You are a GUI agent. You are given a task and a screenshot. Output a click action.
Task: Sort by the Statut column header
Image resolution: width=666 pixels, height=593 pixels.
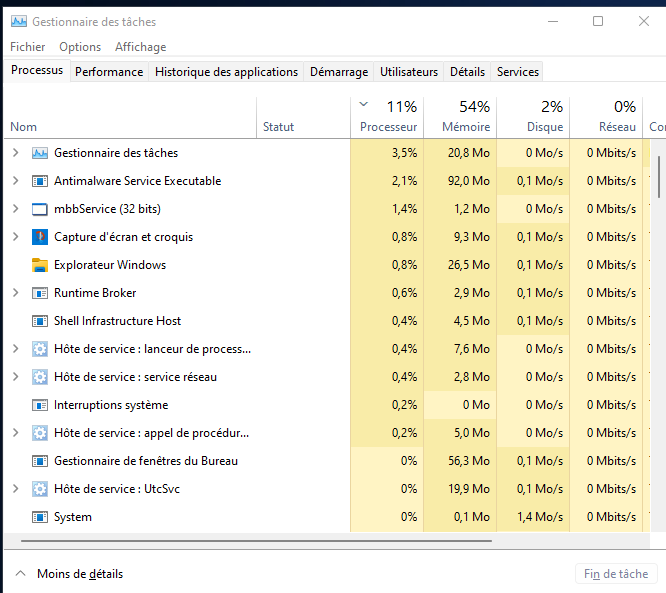tap(303, 118)
